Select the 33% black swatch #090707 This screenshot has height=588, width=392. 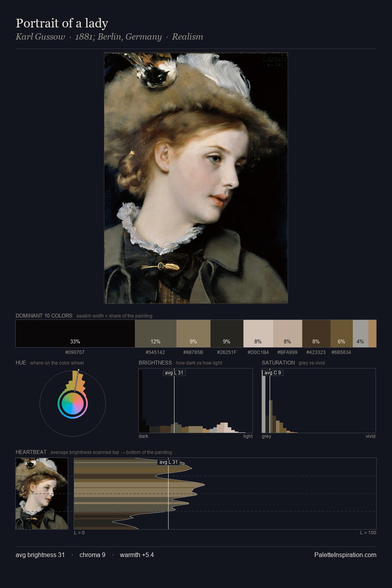75,334
